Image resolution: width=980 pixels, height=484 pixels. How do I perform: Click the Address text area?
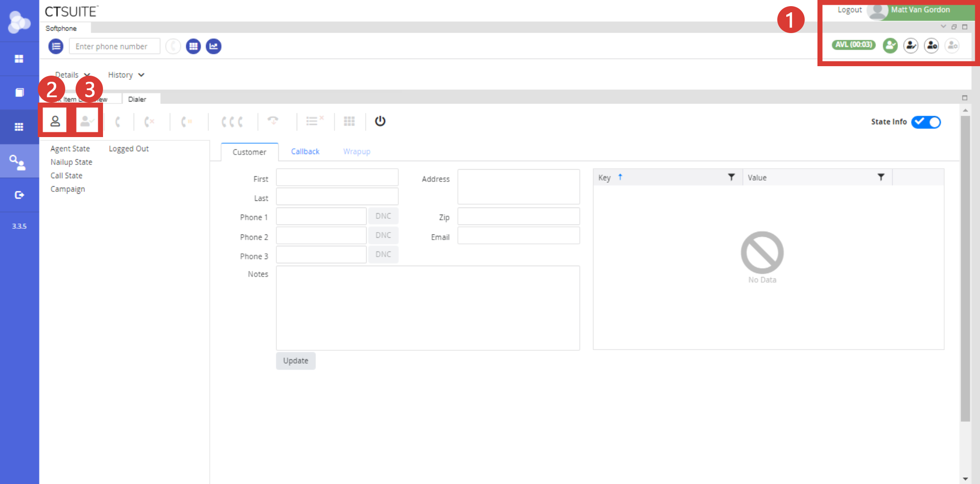[x=519, y=187]
